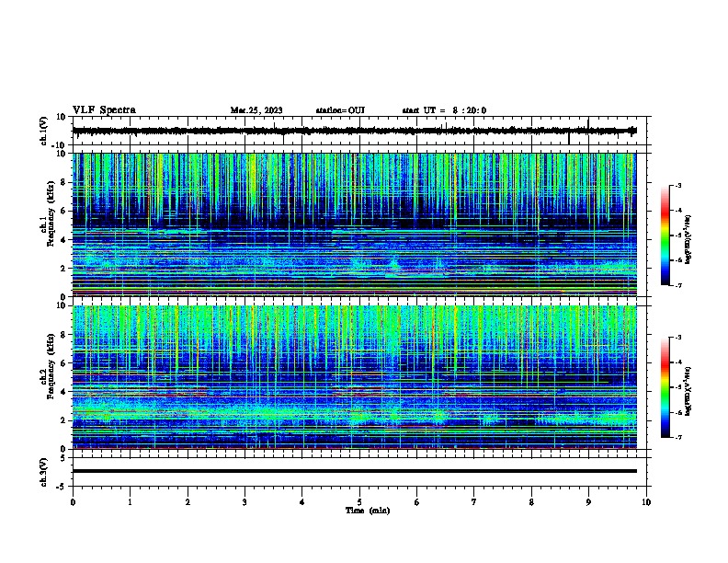728x563 pixels.
Task: Click the '-7' tick on ch.2 color bar
Action: 677,437
